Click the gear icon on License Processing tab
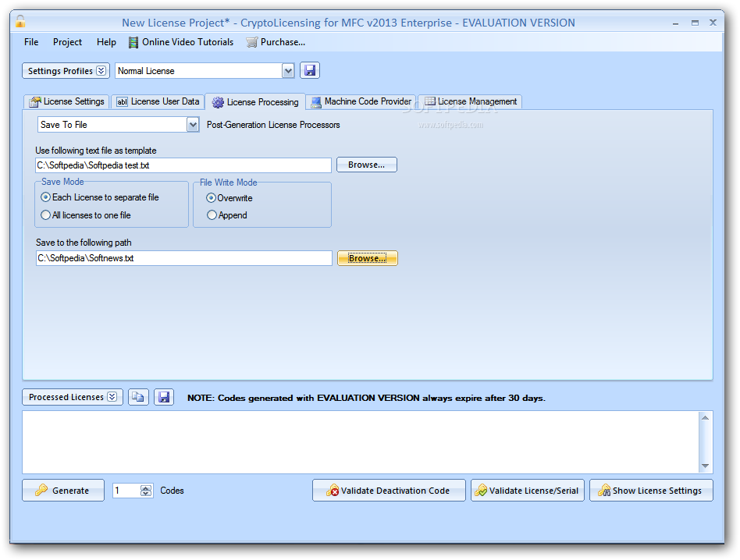Image resolution: width=740 pixels, height=560 pixels. pyautogui.click(x=218, y=102)
